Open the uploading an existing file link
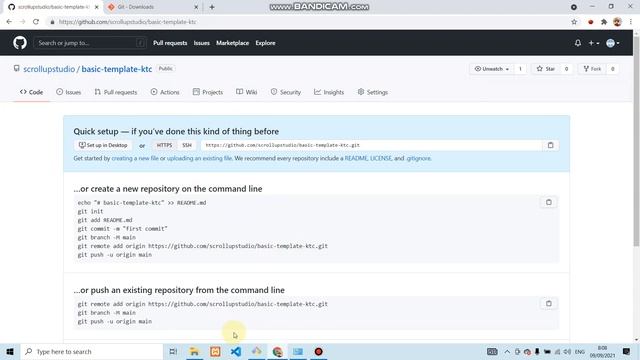640x360 pixels. coord(199,158)
